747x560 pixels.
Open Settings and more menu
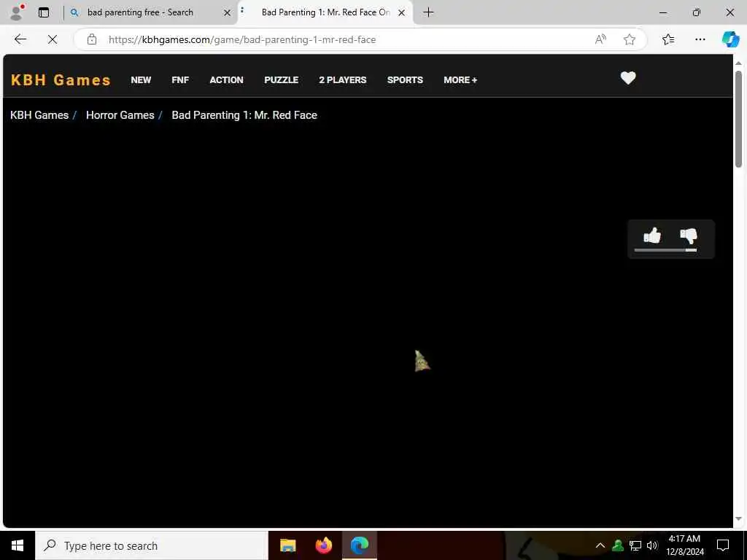700,39
